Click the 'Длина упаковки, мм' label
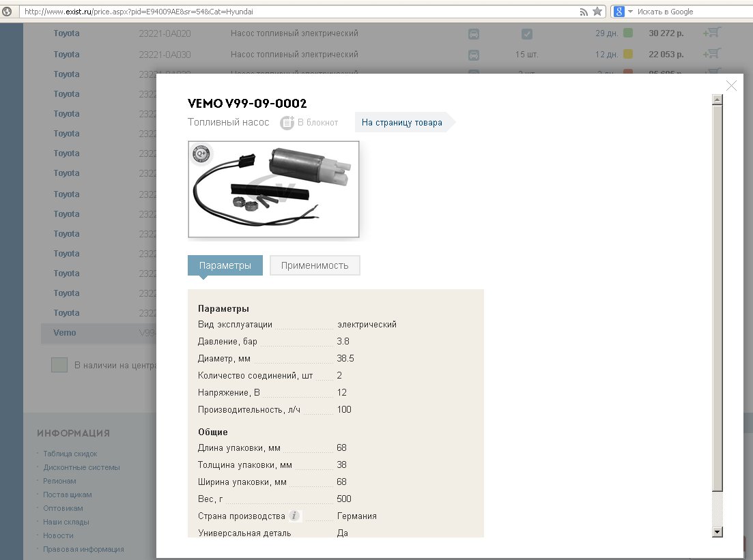 (x=239, y=448)
